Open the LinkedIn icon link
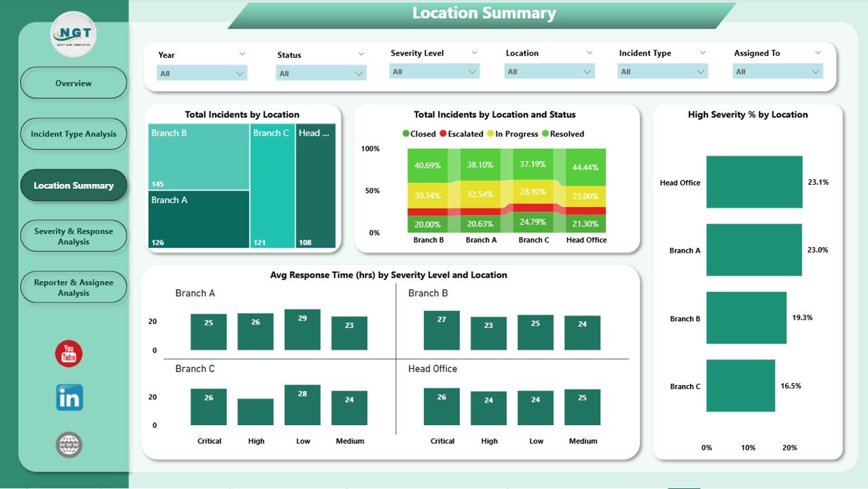 [x=69, y=397]
